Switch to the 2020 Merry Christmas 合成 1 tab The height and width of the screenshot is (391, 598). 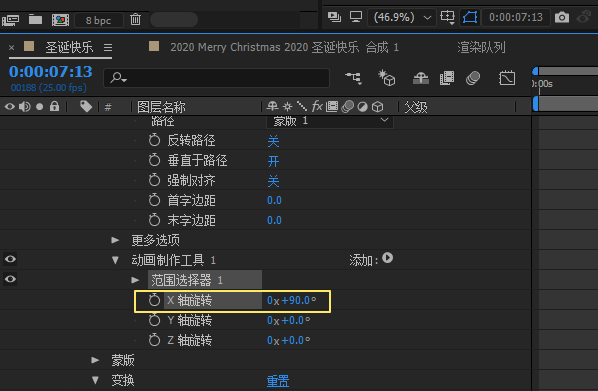click(284, 47)
